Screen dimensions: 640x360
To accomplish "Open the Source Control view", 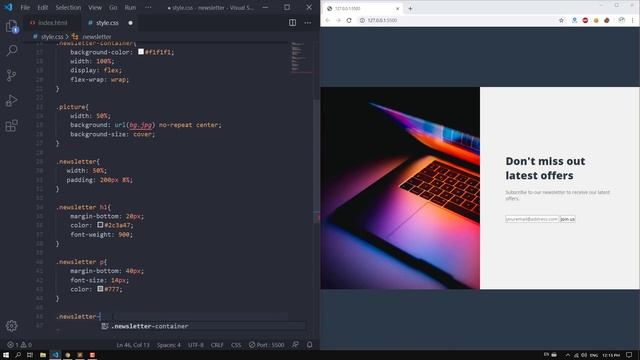I will (12, 75).
